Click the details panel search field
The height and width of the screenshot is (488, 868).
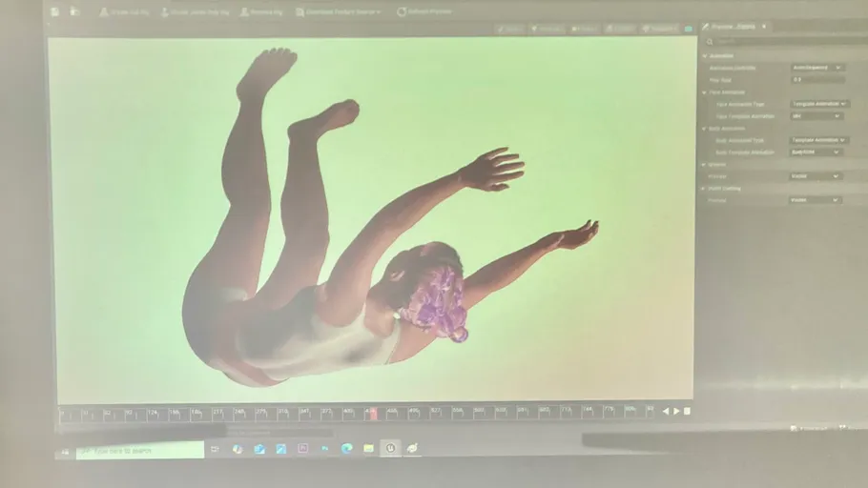point(786,42)
